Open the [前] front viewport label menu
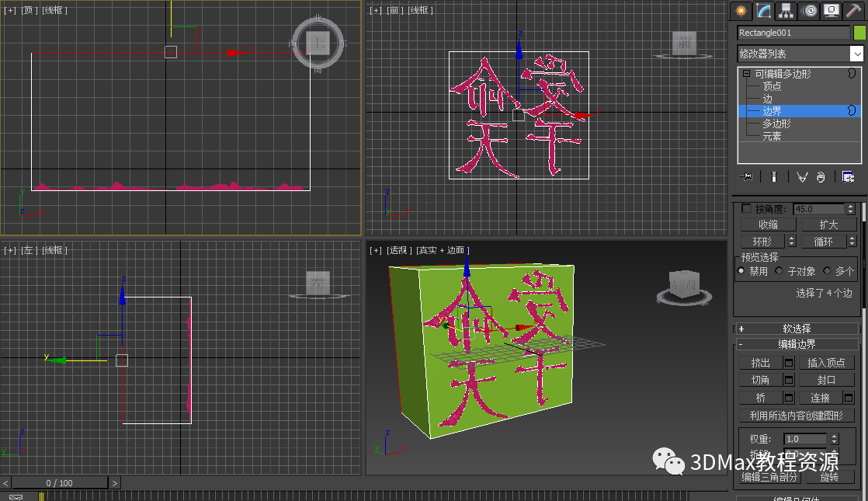The height and width of the screenshot is (501, 868). 394,11
